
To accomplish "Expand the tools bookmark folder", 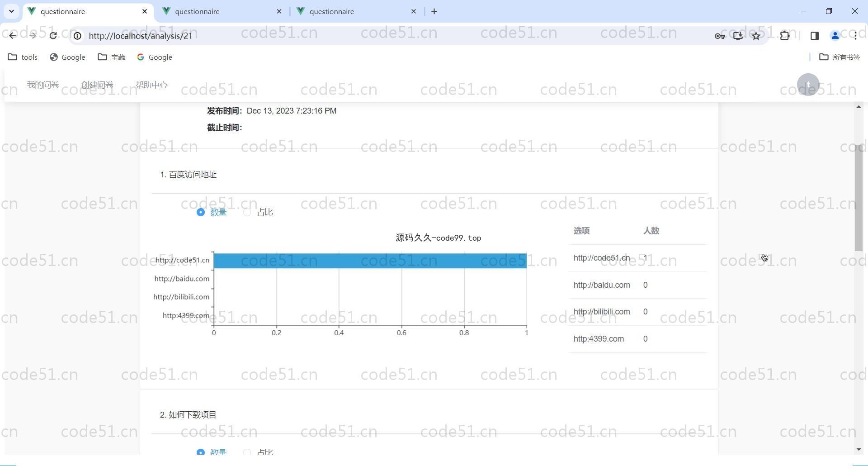I will click(x=23, y=57).
